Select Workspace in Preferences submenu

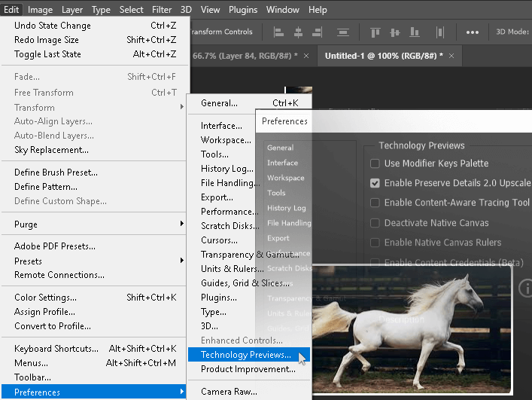point(226,140)
